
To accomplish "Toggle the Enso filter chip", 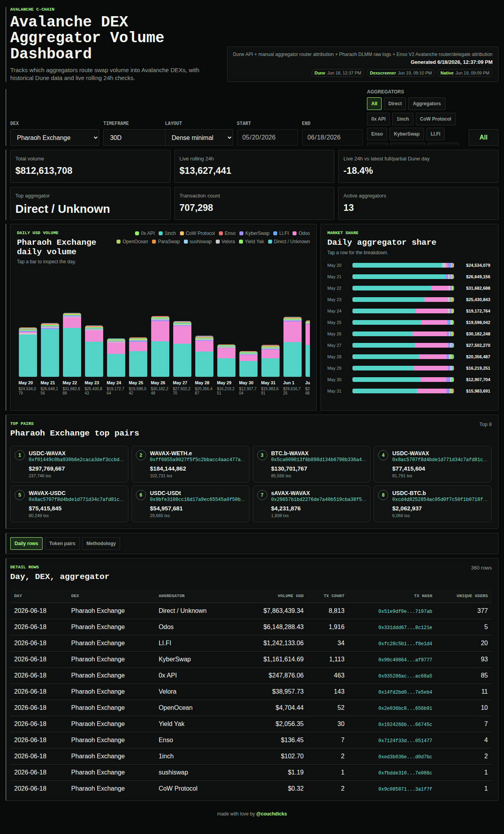I will pos(377,134).
